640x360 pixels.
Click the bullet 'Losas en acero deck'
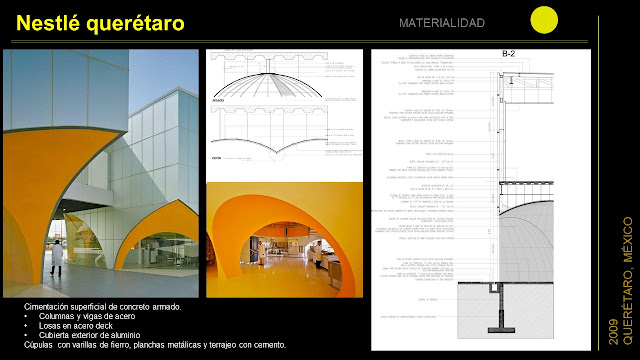(76, 326)
